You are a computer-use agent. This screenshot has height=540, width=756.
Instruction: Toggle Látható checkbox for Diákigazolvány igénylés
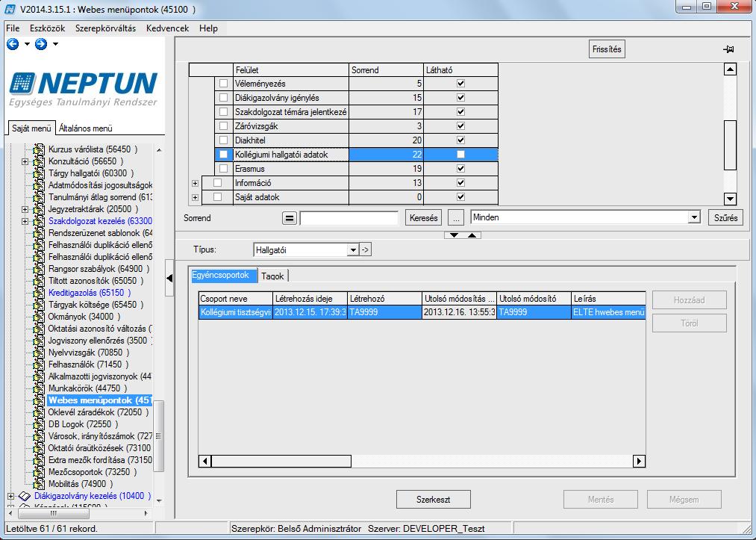click(x=461, y=98)
